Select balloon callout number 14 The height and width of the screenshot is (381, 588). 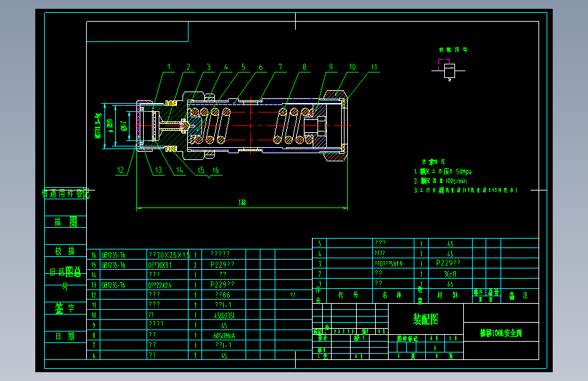coord(179,170)
